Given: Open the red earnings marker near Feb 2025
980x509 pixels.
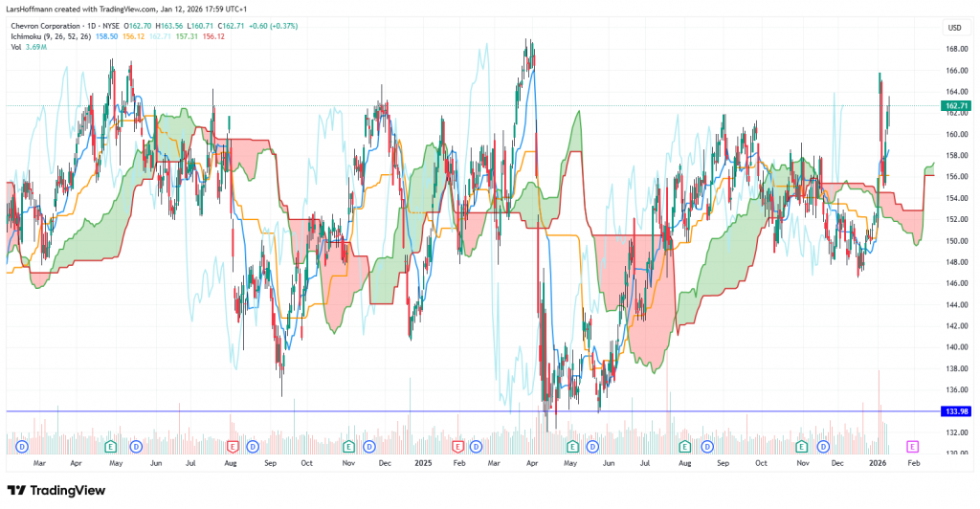Looking at the screenshot, I should 457,447.
